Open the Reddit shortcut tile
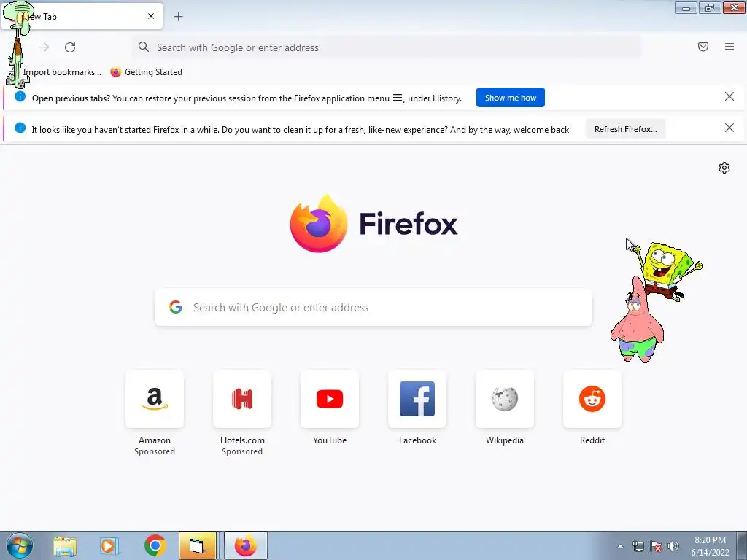Viewport: 747px width, 560px height. [x=592, y=399]
